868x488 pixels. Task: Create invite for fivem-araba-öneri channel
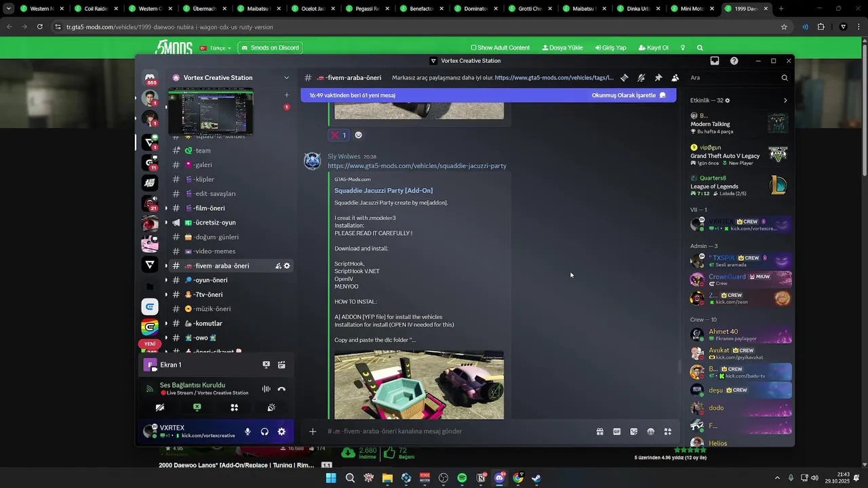278,266
